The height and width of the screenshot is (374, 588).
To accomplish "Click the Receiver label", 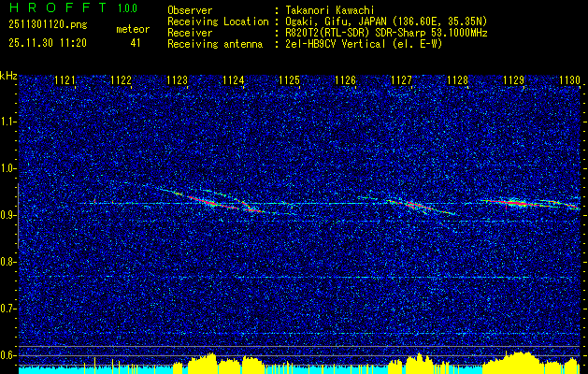I will tap(190, 33).
